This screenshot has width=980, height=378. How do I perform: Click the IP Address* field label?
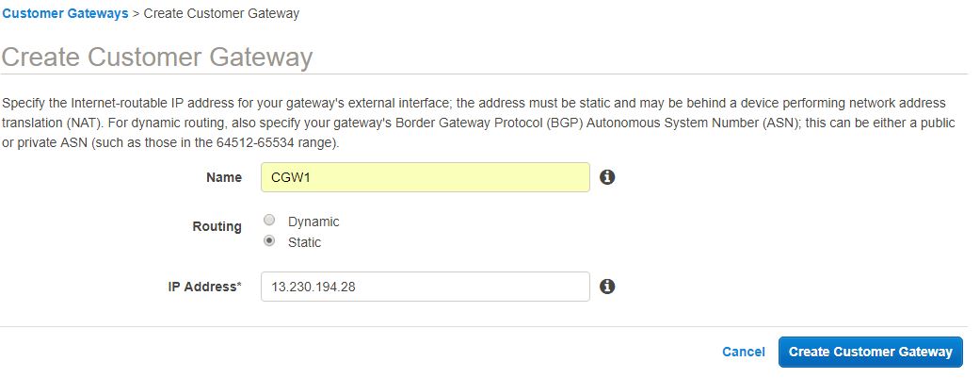[x=205, y=288]
